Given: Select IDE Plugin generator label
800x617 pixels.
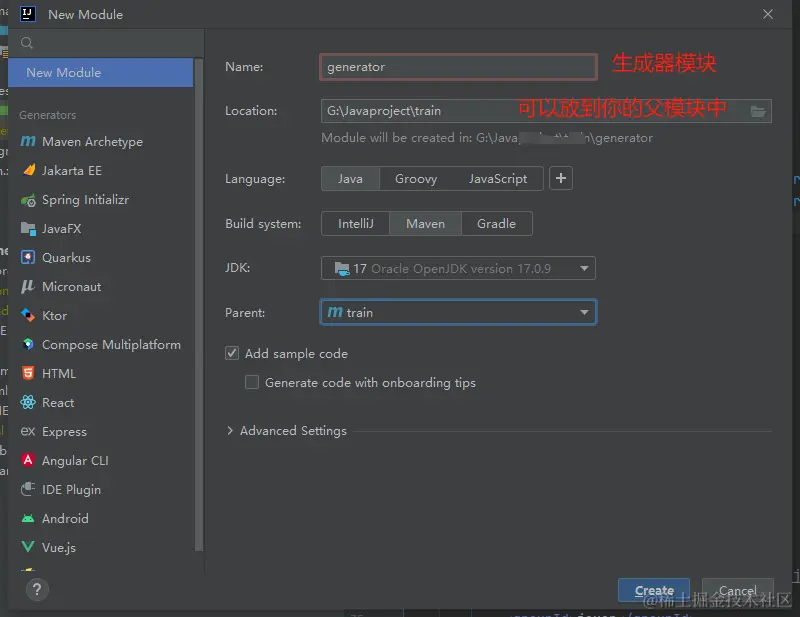Looking at the screenshot, I should click(x=71, y=489).
